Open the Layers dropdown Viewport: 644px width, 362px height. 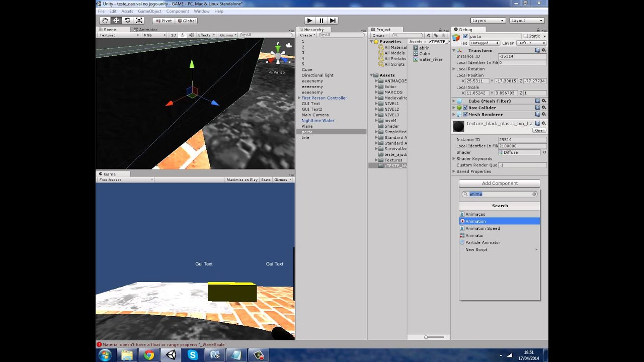(x=488, y=21)
